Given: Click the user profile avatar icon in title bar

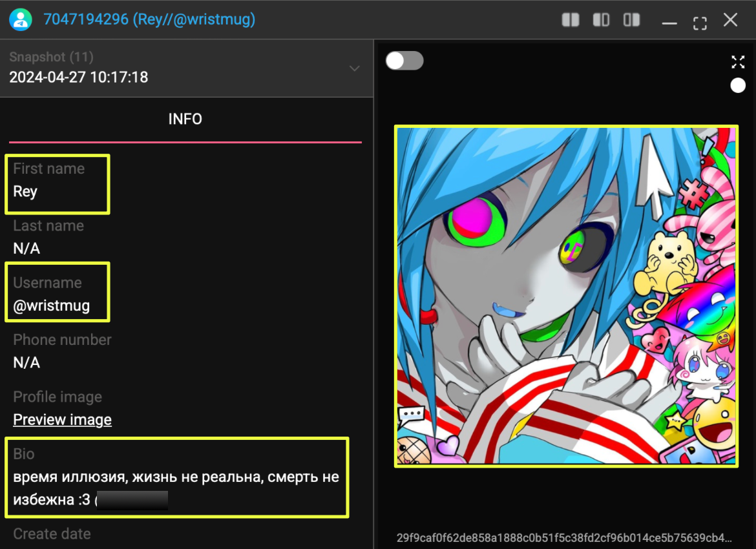Looking at the screenshot, I should click(21, 20).
